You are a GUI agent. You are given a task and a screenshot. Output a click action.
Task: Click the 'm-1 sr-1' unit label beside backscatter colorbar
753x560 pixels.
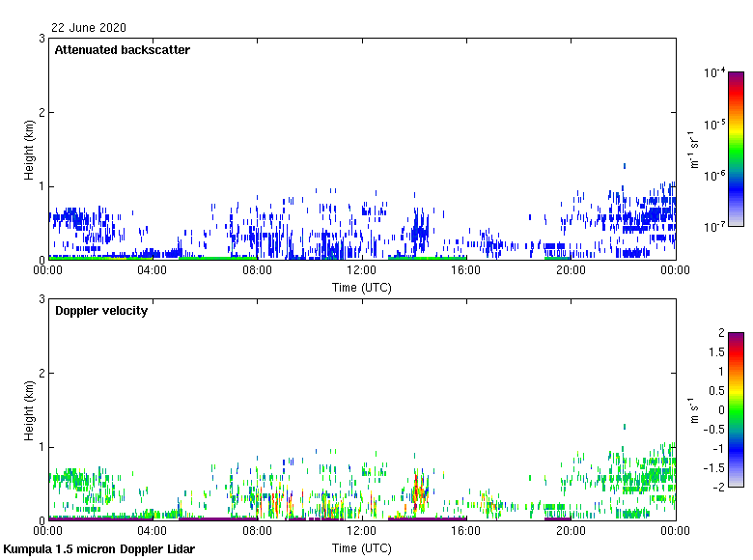click(694, 150)
